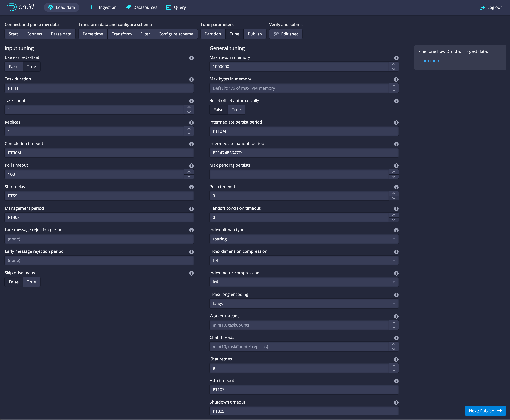Open the Query view
This screenshot has height=420, width=510.
(176, 7)
